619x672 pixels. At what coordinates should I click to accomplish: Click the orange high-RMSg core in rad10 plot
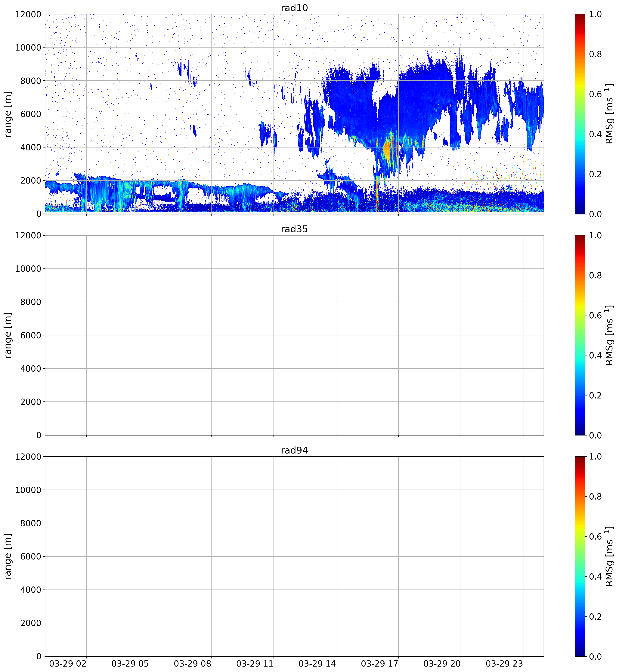coord(388,150)
